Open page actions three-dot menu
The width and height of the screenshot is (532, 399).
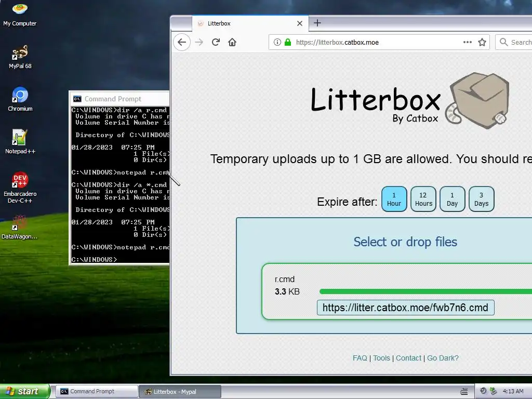point(468,42)
